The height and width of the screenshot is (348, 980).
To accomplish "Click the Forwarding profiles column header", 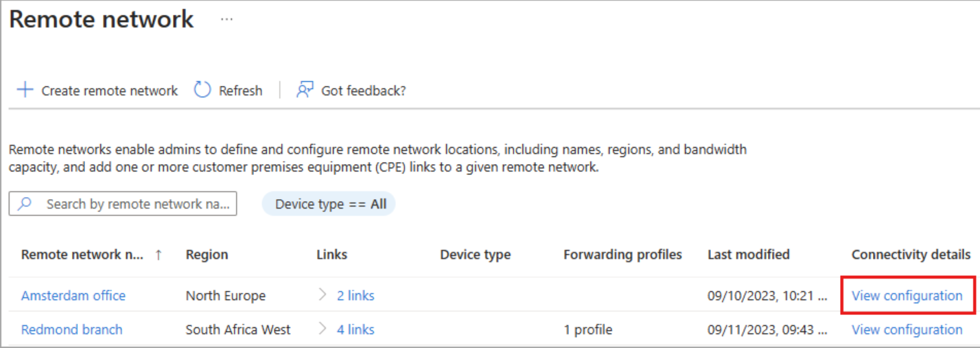I will tap(622, 255).
